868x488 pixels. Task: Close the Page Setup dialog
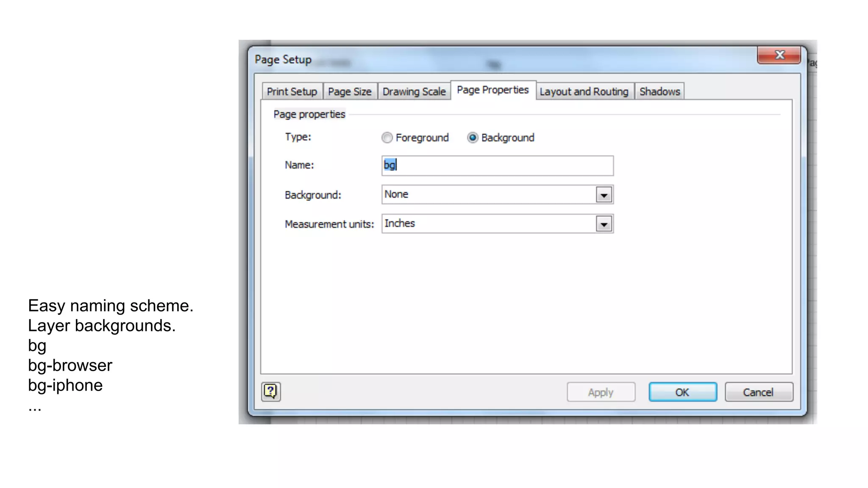pos(779,55)
